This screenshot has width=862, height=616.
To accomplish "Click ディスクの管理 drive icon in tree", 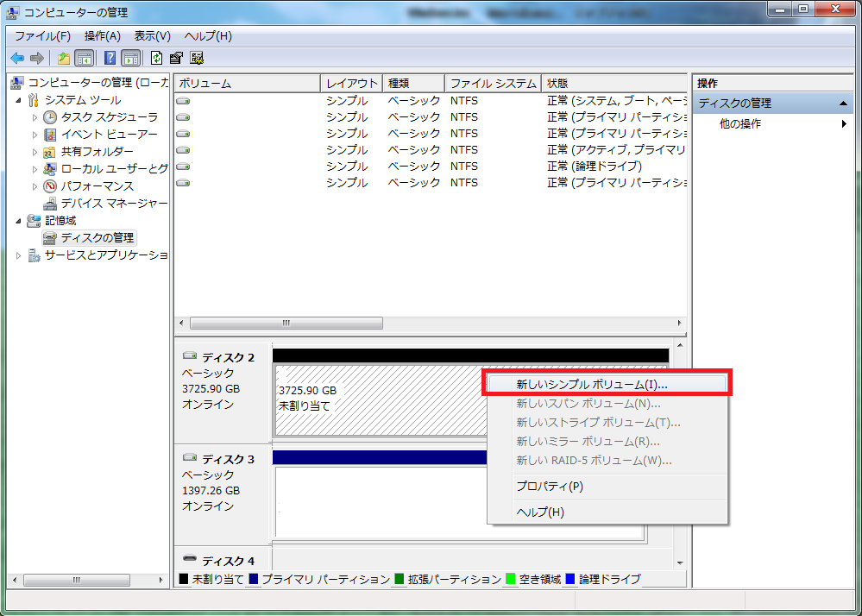I will (50, 238).
